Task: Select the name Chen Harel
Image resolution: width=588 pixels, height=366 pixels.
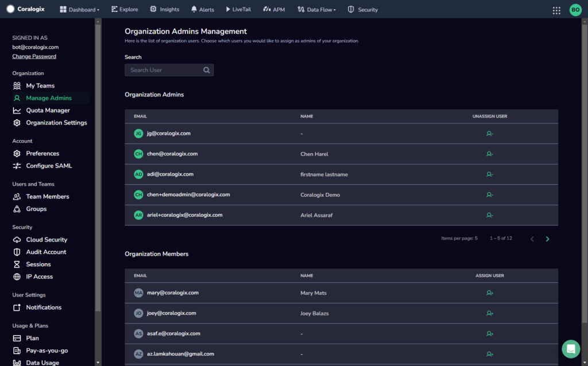Action: pos(314,154)
